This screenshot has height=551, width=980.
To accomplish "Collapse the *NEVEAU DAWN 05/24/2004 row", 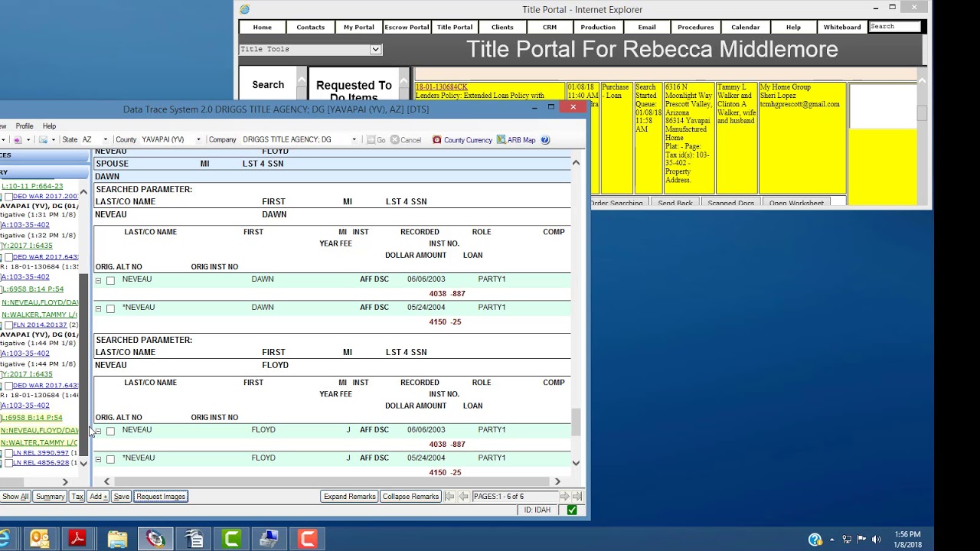I will pos(98,308).
